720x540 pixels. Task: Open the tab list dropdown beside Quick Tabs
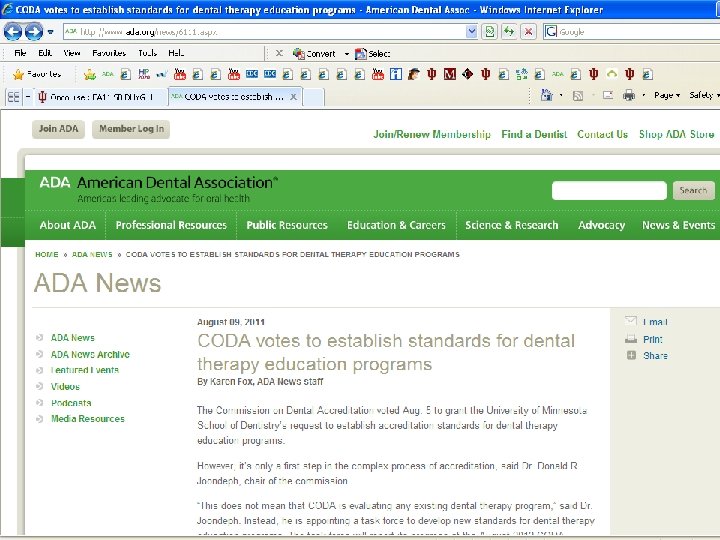(28, 97)
